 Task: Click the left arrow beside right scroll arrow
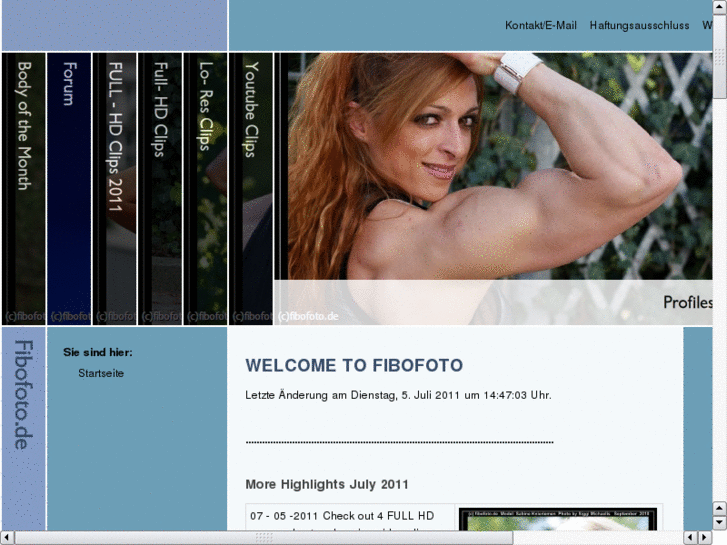(x=690, y=538)
